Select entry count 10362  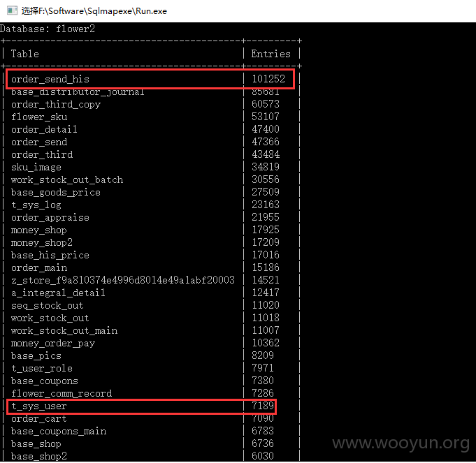tap(266, 343)
